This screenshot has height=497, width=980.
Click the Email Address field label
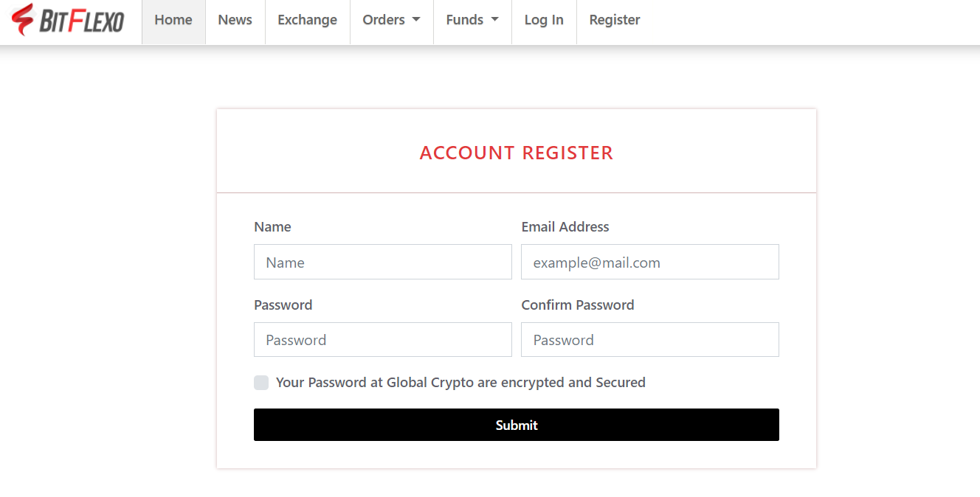coord(565,227)
